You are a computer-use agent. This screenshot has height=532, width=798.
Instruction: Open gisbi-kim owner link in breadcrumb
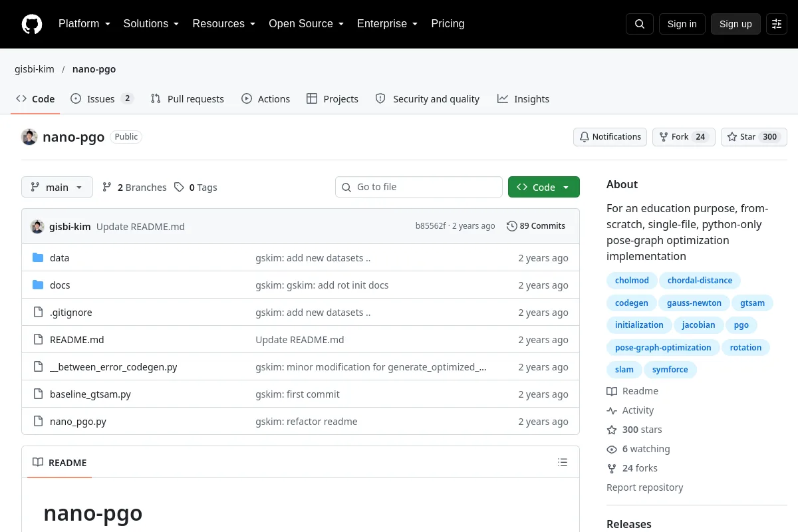point(35,69)
